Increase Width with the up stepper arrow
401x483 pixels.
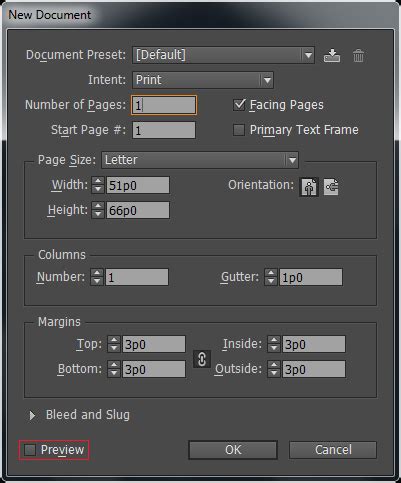tap(98, 181)
